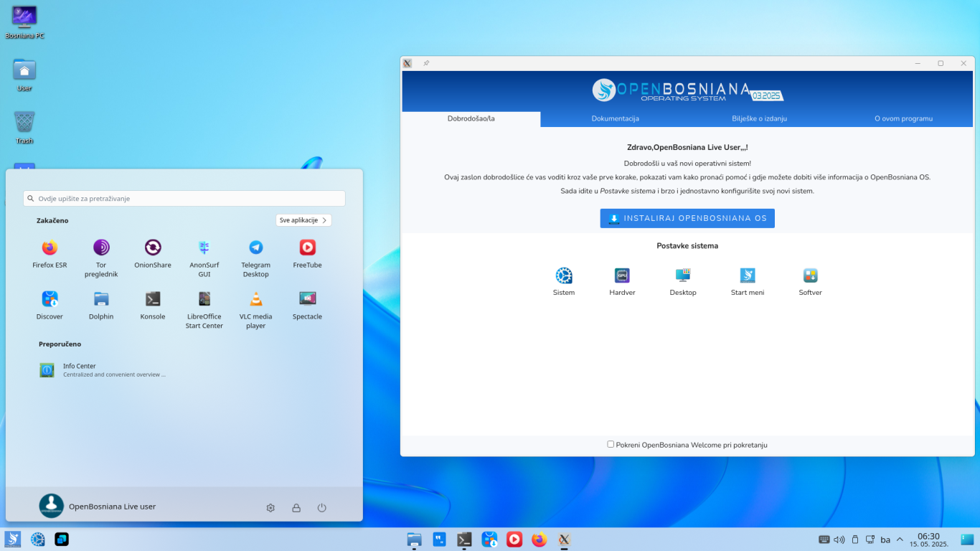Open the Trash desktop icon
The width and height of the screenshot is (980, 551).
coord(24,128)
